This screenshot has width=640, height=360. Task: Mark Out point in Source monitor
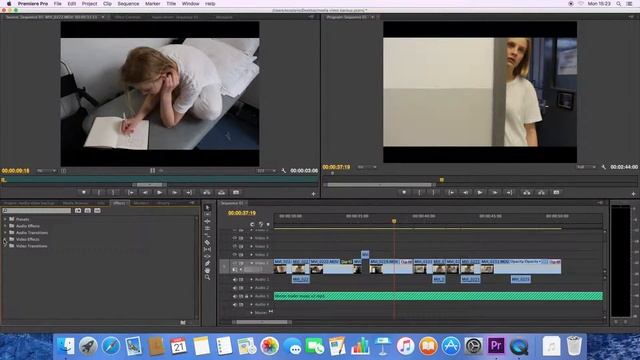[x=113, y=193]
